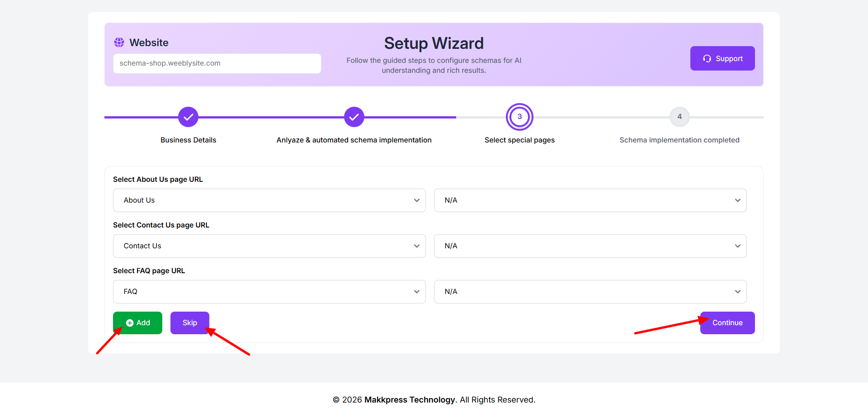Open the Contact Us page dropdown
The height and width of the screenshot is (417, 868).
[269, 246]
